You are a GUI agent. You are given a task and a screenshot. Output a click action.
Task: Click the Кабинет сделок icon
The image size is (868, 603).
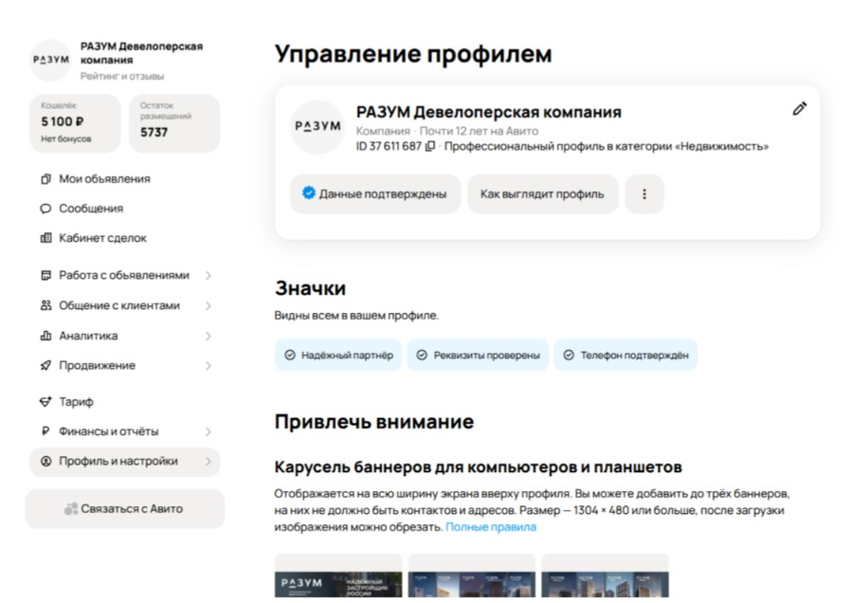point(45,238)
